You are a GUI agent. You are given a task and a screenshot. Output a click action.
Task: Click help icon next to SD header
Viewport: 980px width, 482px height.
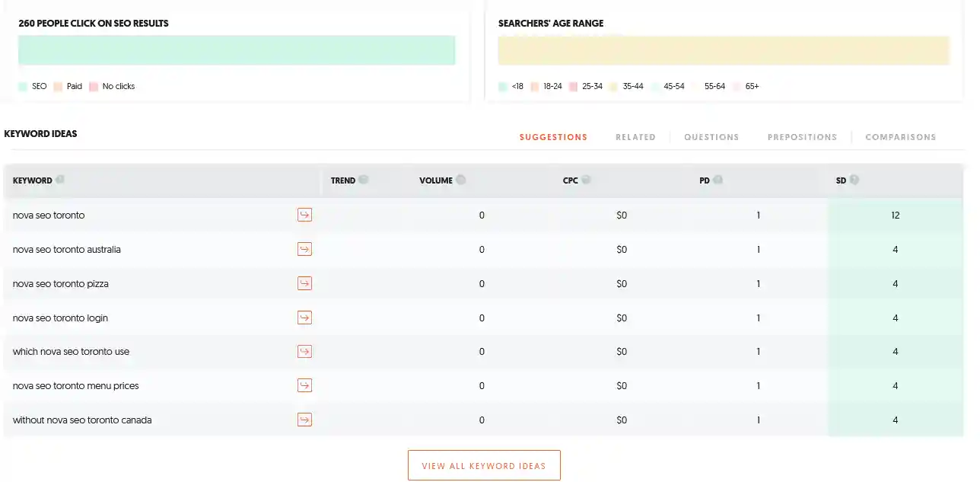pyautogui.click(x=854, y=180)
